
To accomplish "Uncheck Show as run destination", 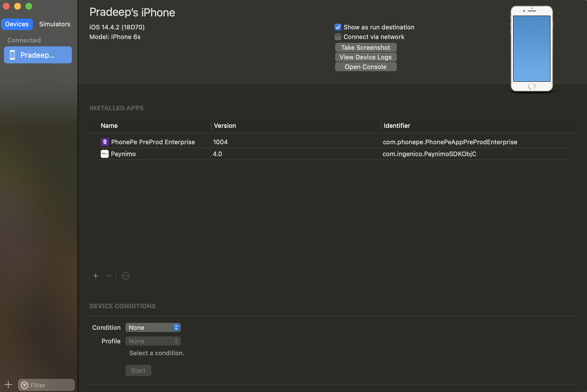I will click(x=338, y=27).
